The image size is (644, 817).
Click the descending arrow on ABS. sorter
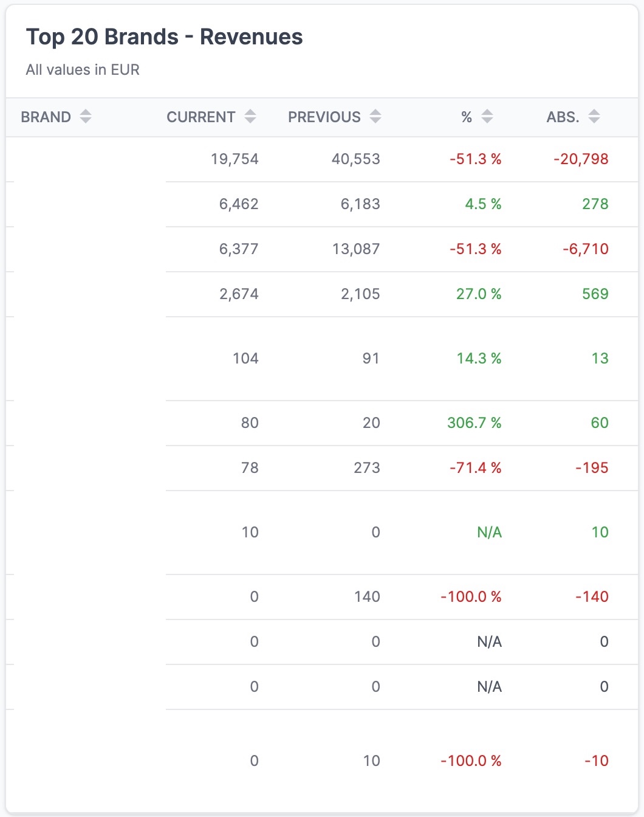[x=595, y=120]
